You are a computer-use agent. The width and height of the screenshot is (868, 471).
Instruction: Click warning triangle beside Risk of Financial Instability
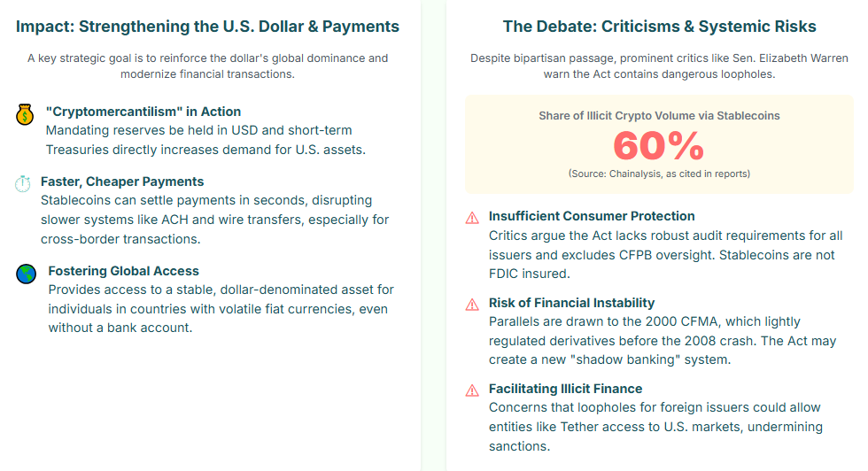472,305
